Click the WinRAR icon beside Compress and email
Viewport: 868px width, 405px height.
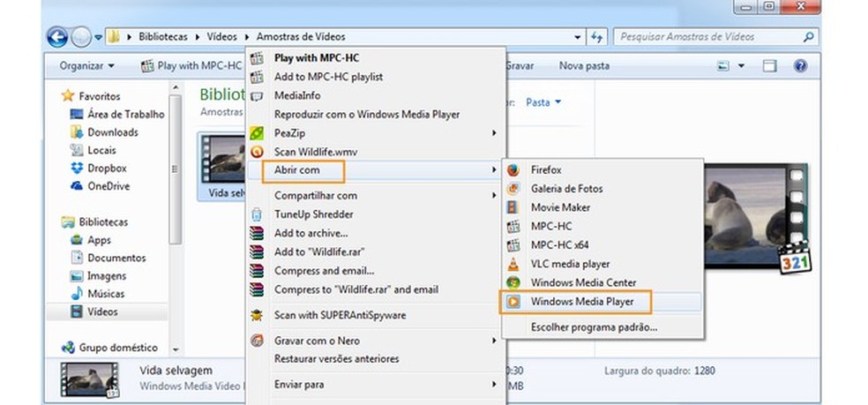(257, 271)
